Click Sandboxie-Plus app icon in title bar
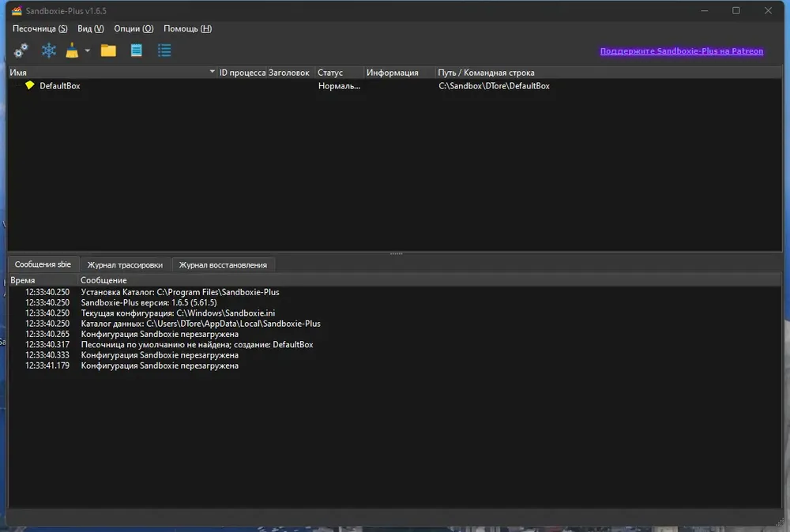 tap(17, 10)
